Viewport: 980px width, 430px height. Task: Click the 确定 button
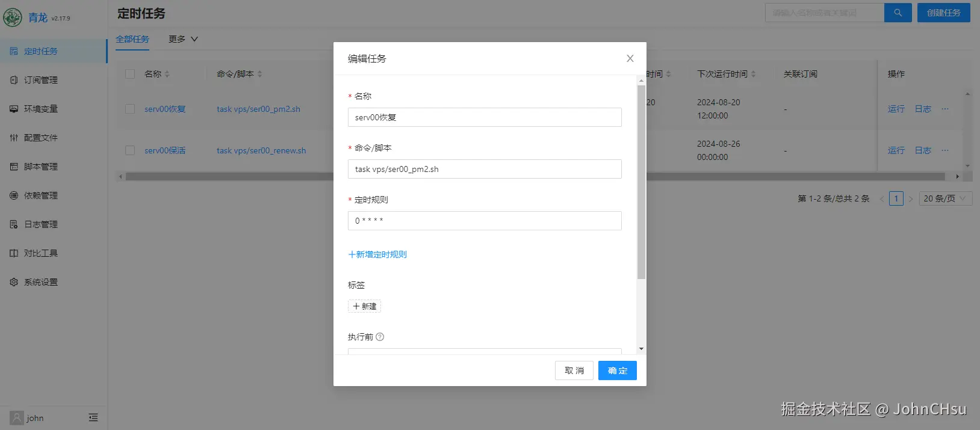click(618, 370)
